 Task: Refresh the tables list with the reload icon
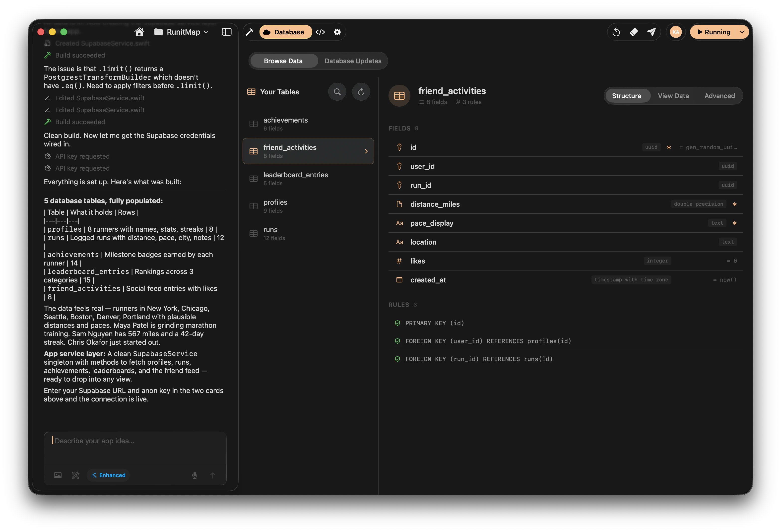[361, 91]
